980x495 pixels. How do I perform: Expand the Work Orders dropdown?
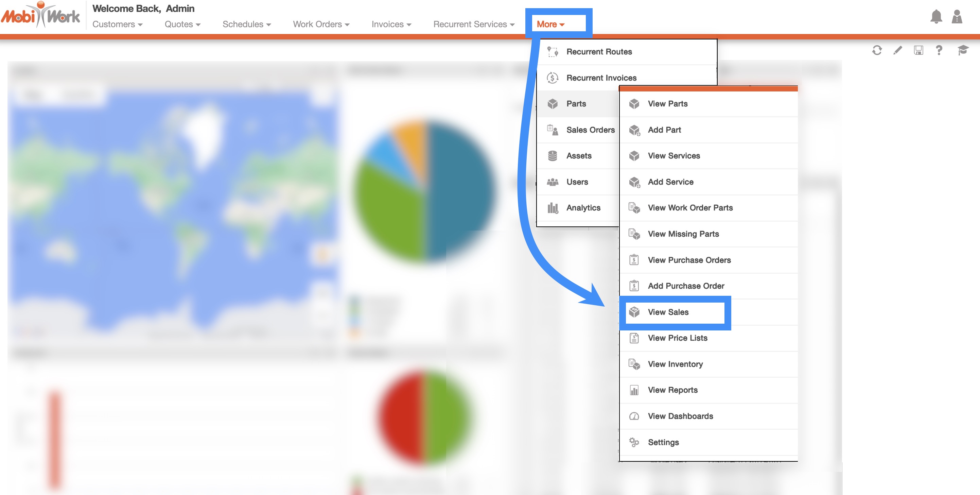click(321, 24)
